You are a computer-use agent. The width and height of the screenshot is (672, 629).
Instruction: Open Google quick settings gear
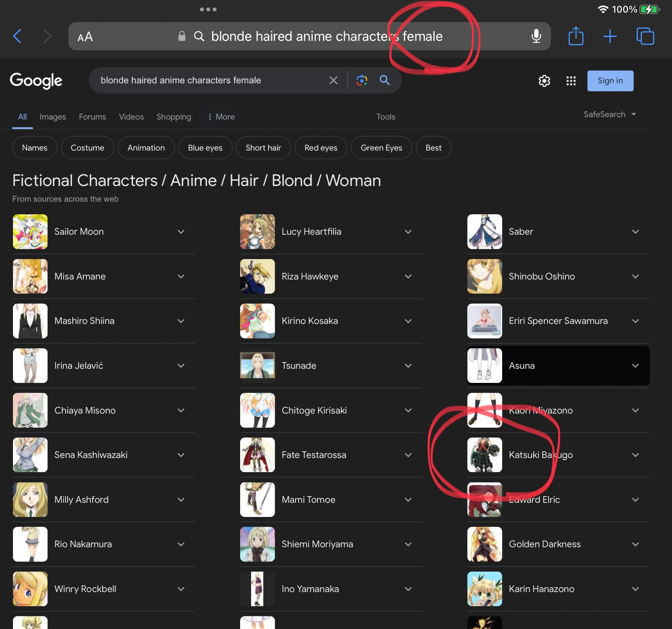point(544,81)
